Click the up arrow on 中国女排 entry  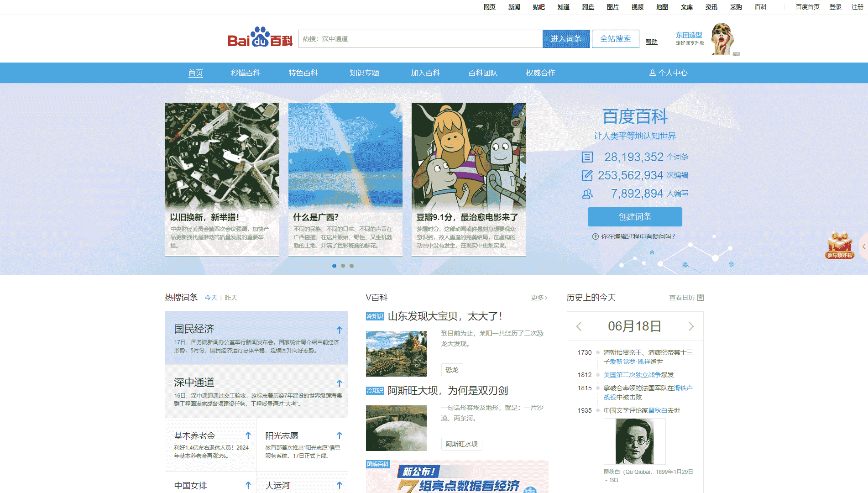point(248,485)
